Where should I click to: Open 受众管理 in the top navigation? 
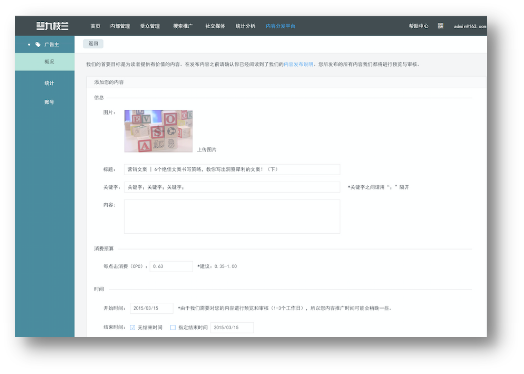tap(150, 26)
